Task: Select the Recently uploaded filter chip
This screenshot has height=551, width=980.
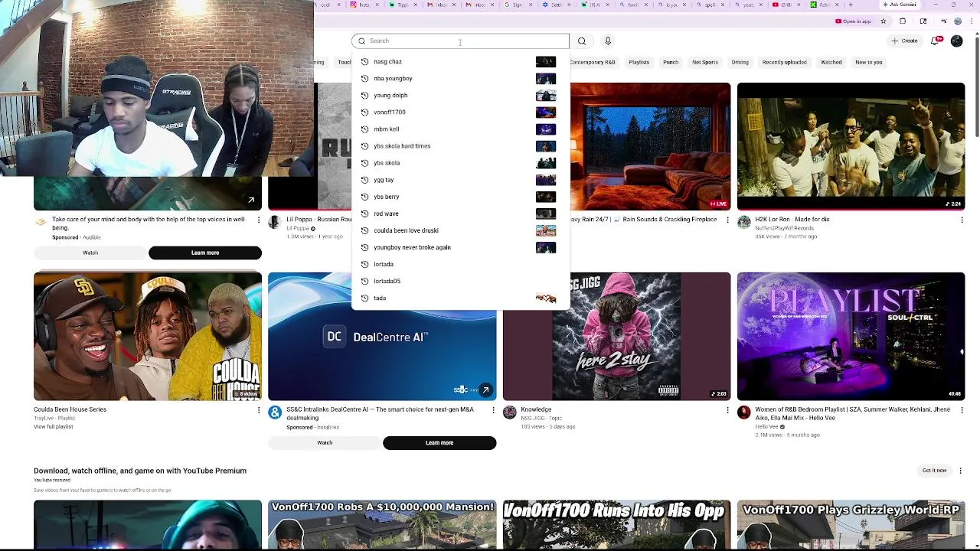Action: pyautogui.click(x=784, y=62)
